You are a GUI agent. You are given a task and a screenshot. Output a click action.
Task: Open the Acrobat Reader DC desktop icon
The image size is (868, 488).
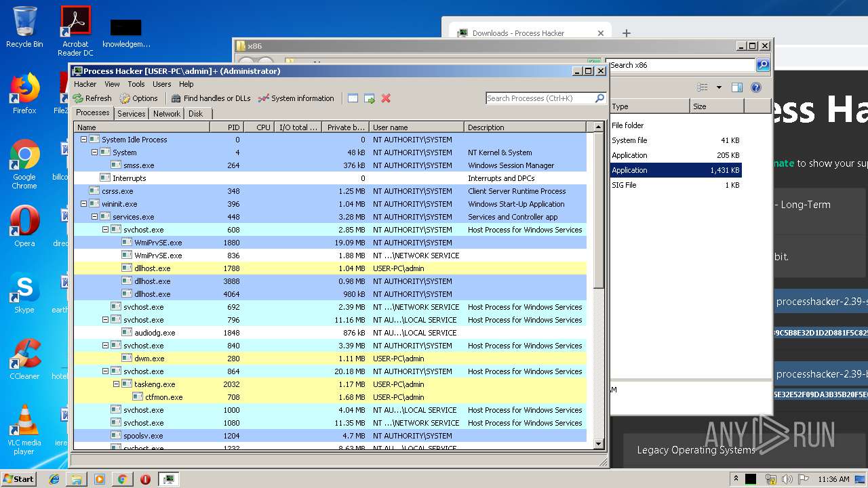click(75, 31)
